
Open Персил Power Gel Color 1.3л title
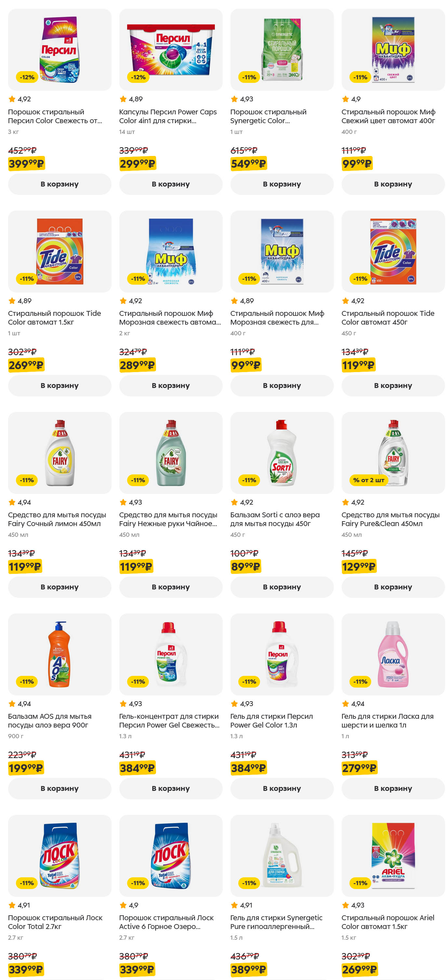tap(271, 721)
